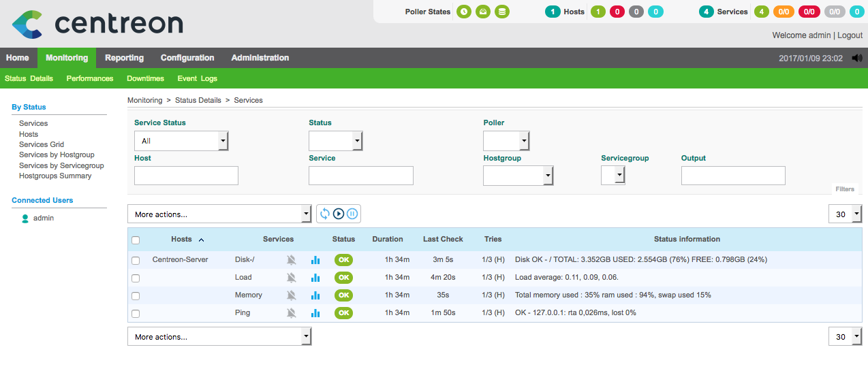Click the muted notification bell for Load
Viewport: 868px width, 390px height.
[x=292, y=278]
